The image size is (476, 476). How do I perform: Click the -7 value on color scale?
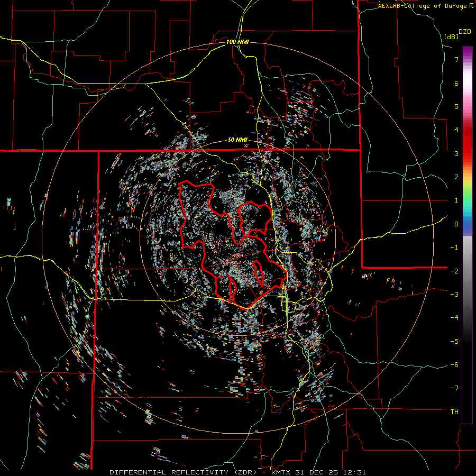coord(454,388)
